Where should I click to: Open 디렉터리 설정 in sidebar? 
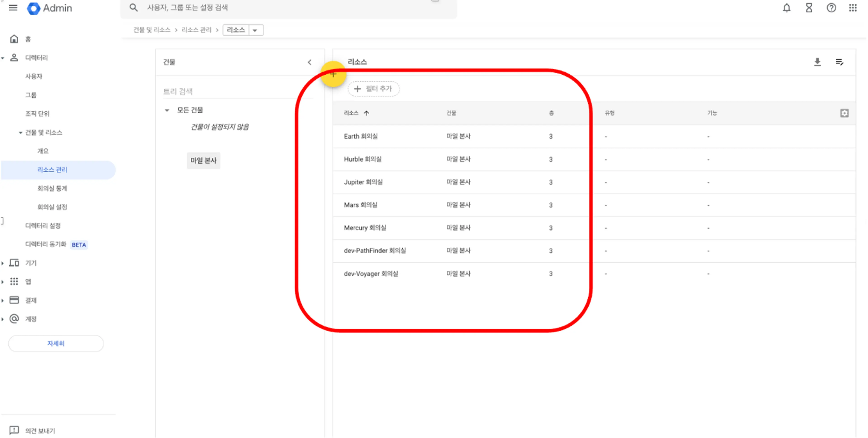43,226
